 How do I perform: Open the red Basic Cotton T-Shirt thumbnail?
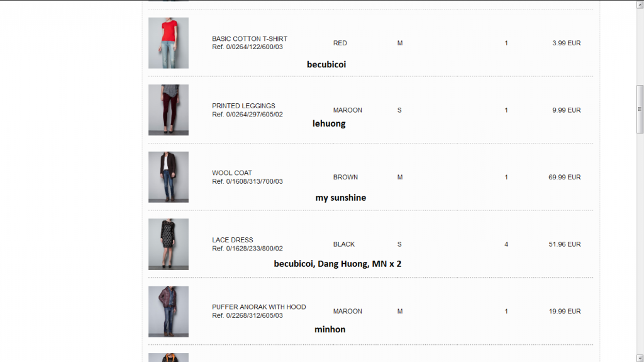click(169, 43)
